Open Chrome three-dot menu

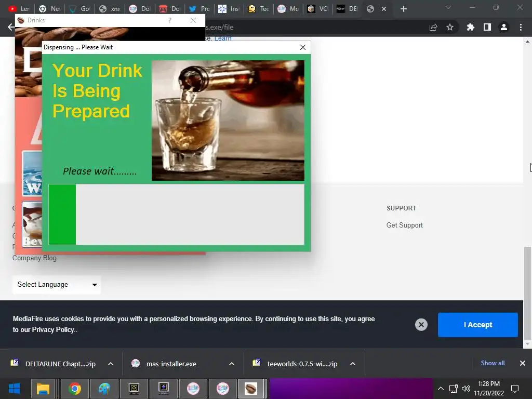pos(521,27)
